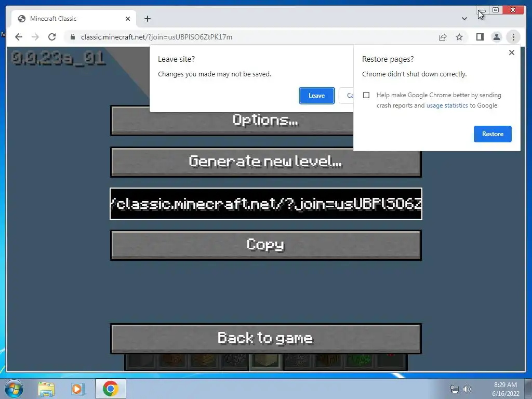Click the Restore button
The width and height of the screenshot is (532, 399).
tap(493, 134)
